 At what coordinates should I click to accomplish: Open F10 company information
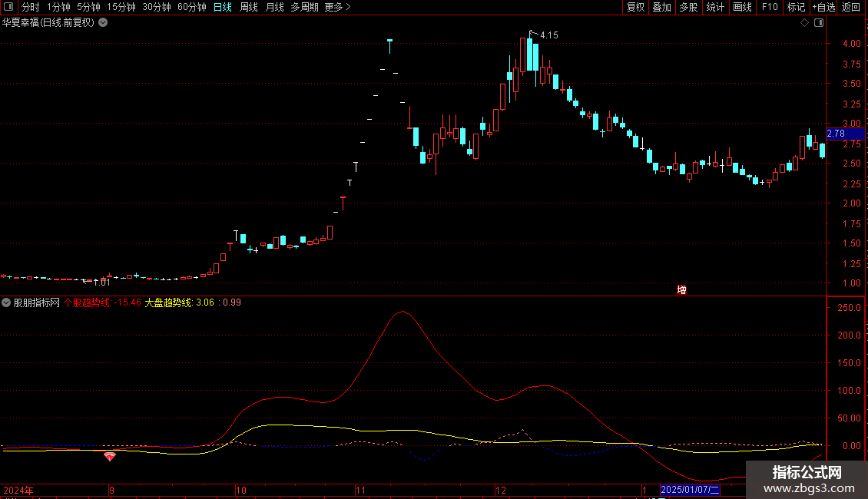coord(770,7)
